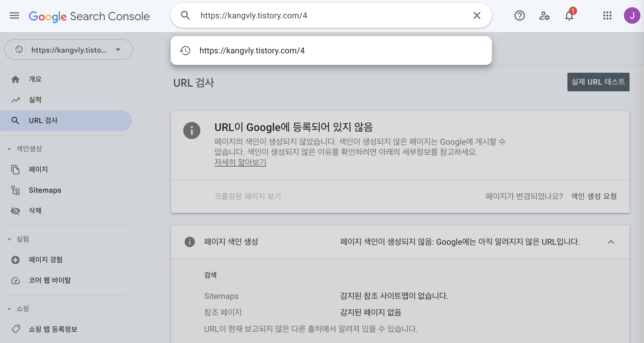Click the info icon beside 페이지 색인 생성
Viewport: 644px width, 343px height.
[x=189, y=242]
